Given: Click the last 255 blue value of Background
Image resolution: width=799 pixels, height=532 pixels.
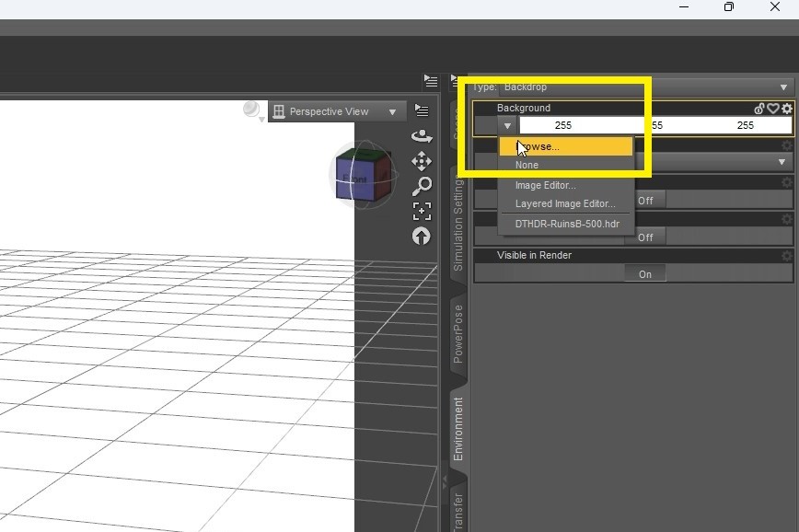Looking at the screenshot, I should [x=745, y=125].
